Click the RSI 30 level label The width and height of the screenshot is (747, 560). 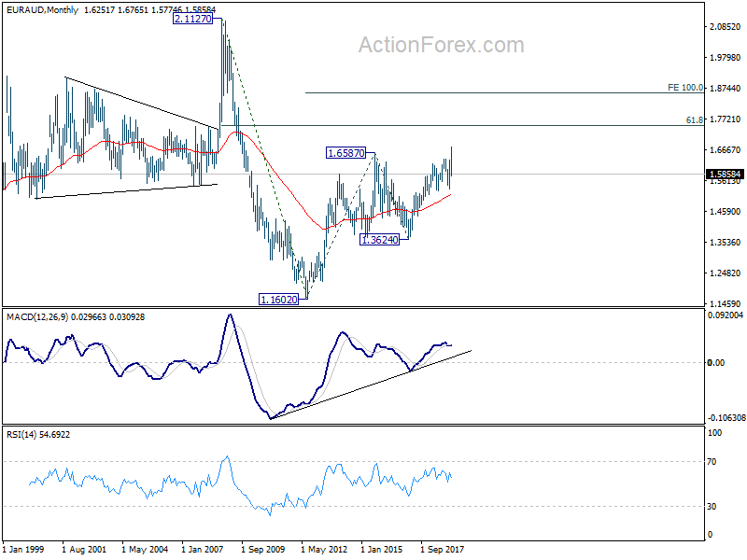point(712,506)
